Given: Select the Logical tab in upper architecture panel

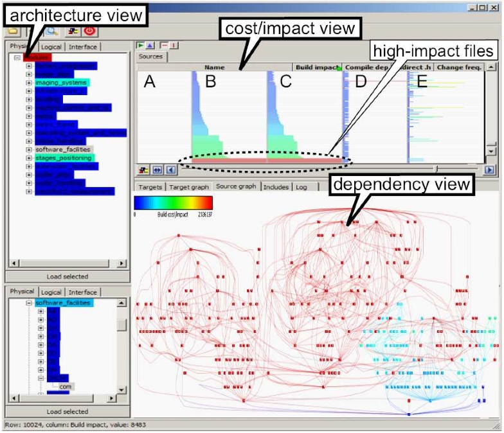Looking at the screenshot, I should [x=52, y=47].
